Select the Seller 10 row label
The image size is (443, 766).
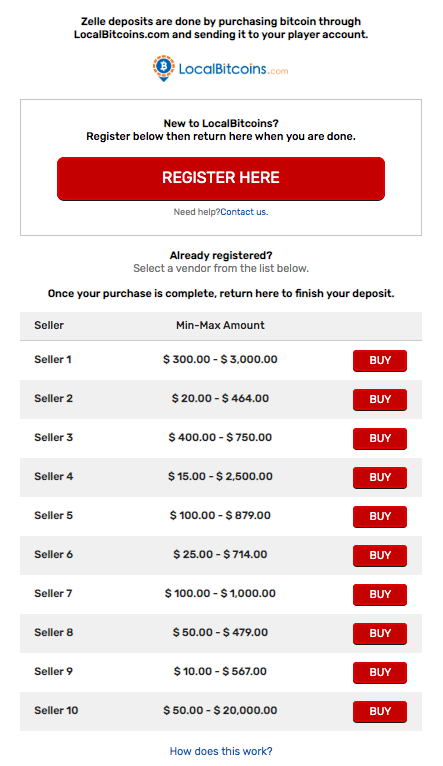pyautogui.click(x=56, y=710)
